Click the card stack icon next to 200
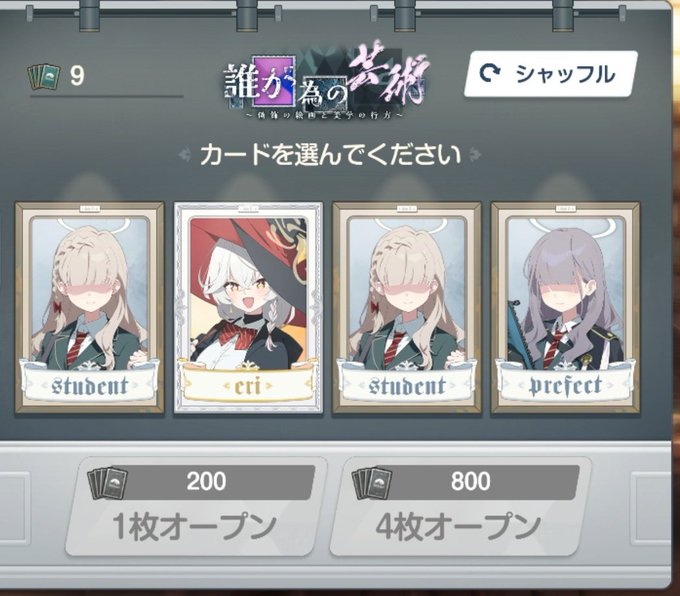Image resolution: width=680 pixels, height=596 pixels. tap(107, 483)
